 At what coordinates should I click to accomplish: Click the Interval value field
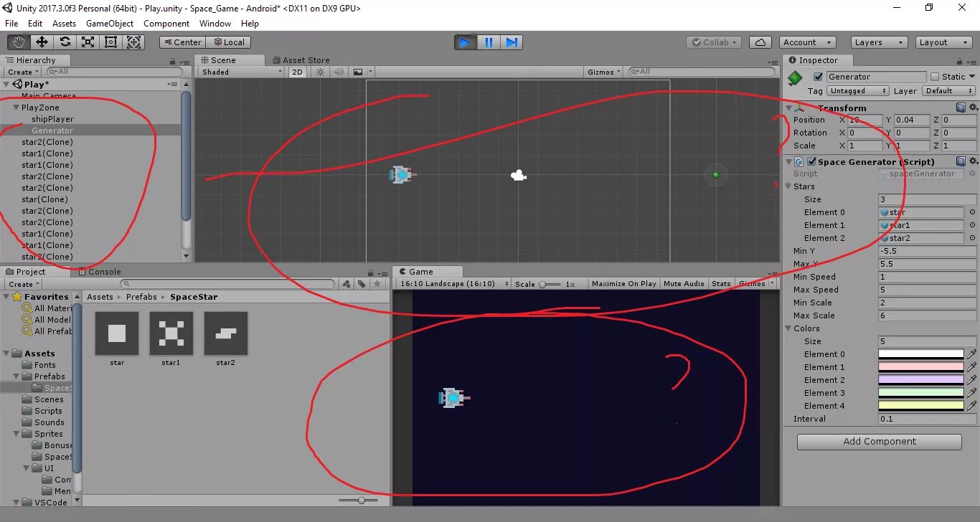927,419
